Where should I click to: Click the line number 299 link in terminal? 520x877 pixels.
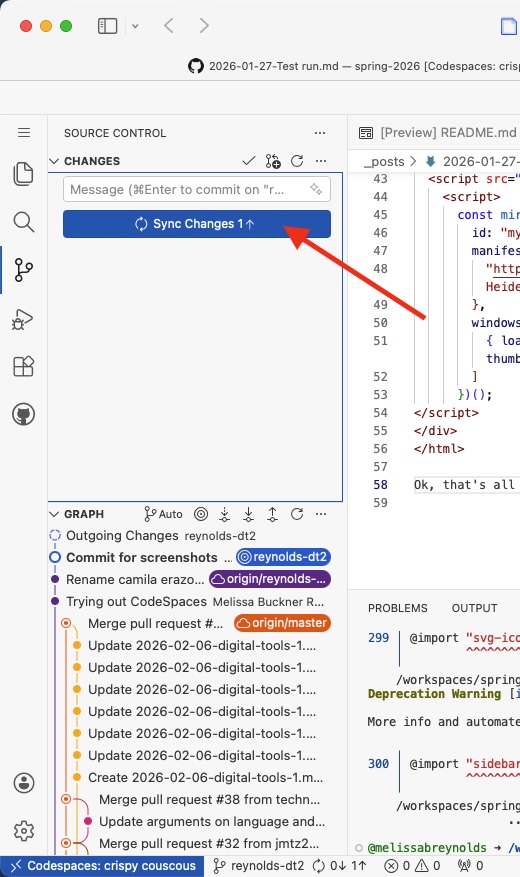(379, 638)
